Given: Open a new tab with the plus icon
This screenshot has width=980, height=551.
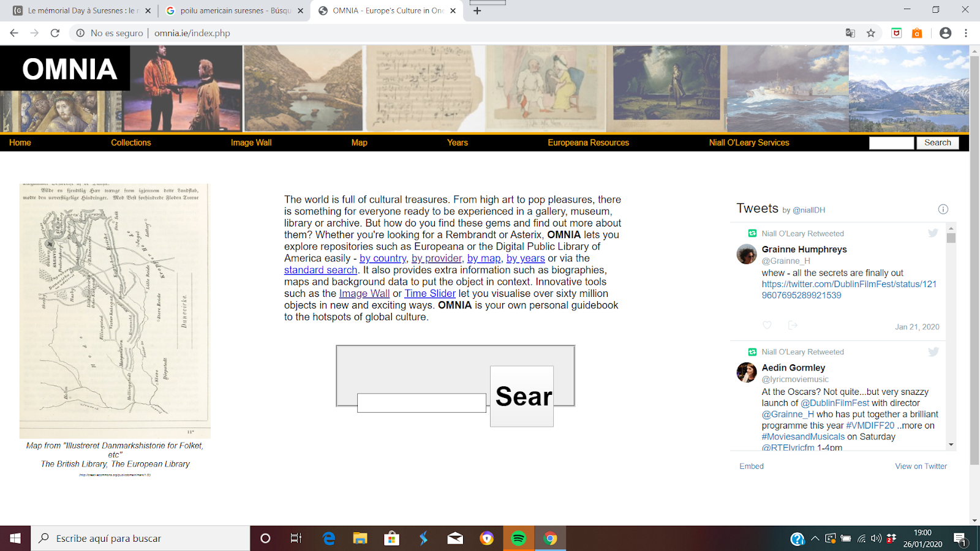Looking at the screenshot, I should pos(477,10).
